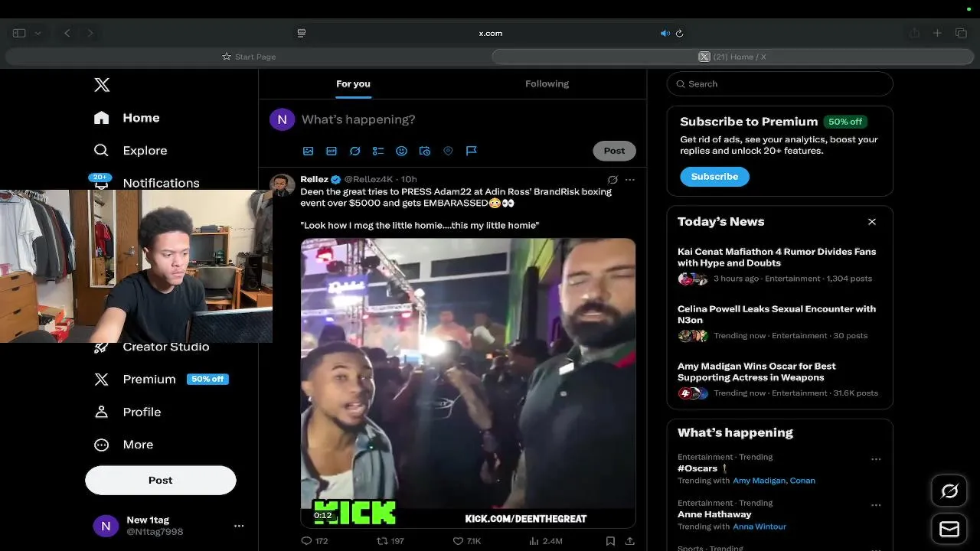This screenshot has height=551, width=980.
Task: Schedule the post with the calendar icon
Action: (x=425, y=151)
